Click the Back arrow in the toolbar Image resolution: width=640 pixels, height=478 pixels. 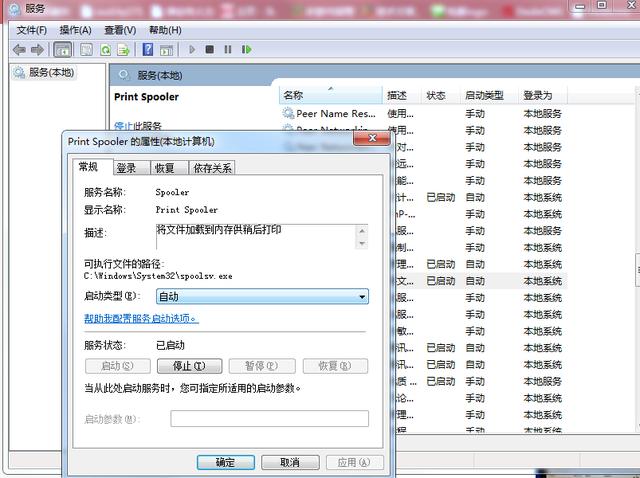(x=19, y=50)
